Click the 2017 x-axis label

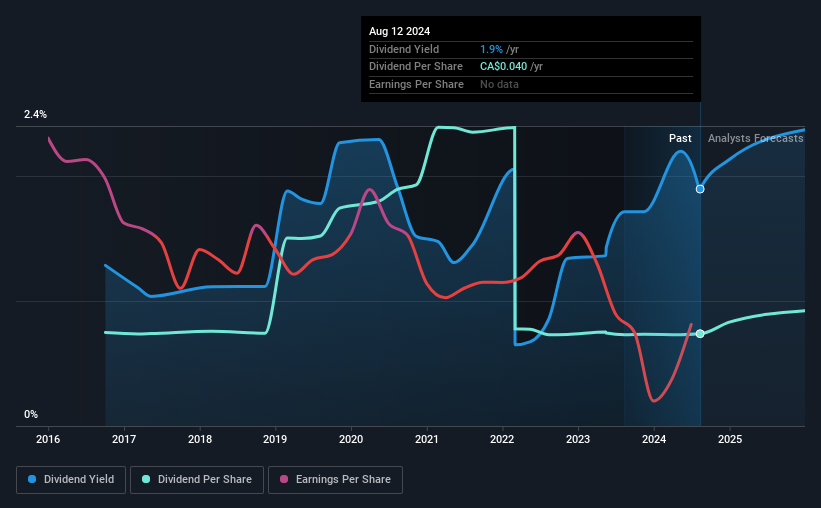coord(124,439)
